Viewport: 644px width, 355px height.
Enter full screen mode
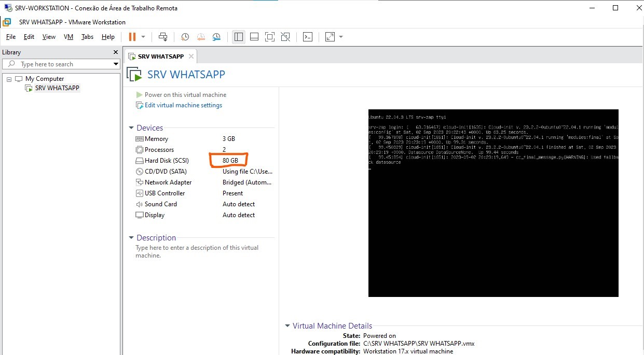tap(269, 37)
